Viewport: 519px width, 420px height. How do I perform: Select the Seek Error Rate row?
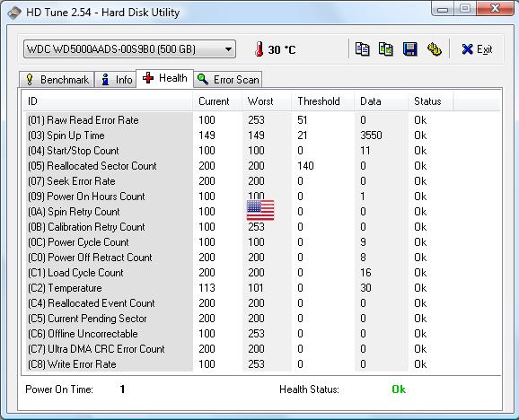click(x=261, y=181)
